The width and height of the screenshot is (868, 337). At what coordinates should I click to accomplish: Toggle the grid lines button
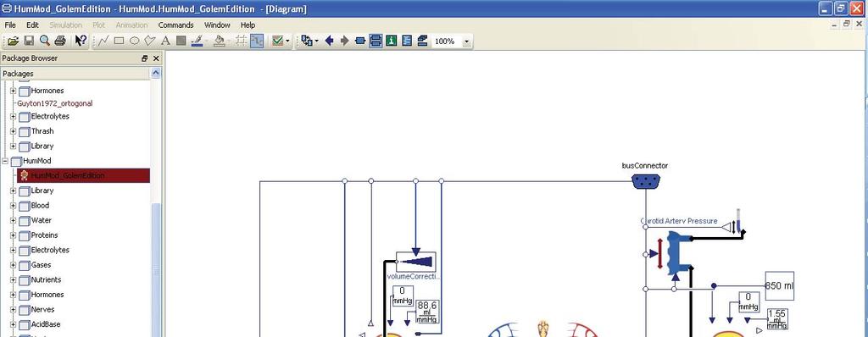pos(241,41)
